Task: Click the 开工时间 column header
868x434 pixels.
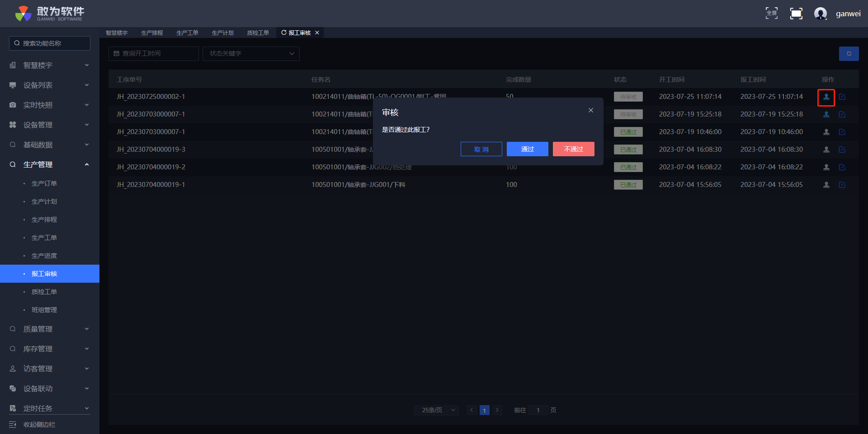Action: (x=672, y=79)
